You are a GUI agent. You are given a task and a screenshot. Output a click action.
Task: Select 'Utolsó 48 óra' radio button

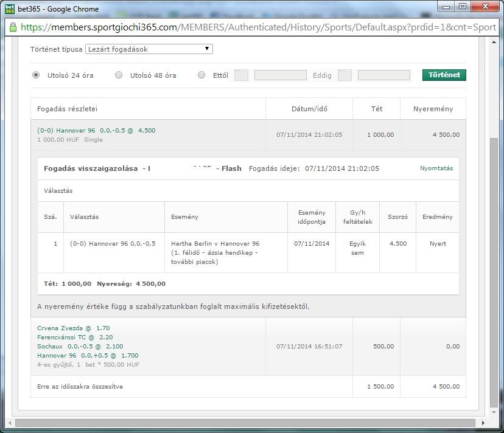click(x=119, y=75)
